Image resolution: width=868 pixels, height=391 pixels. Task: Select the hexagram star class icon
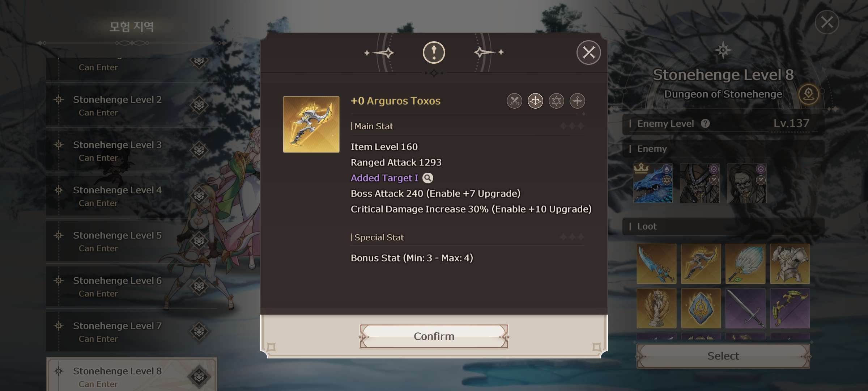556,101
